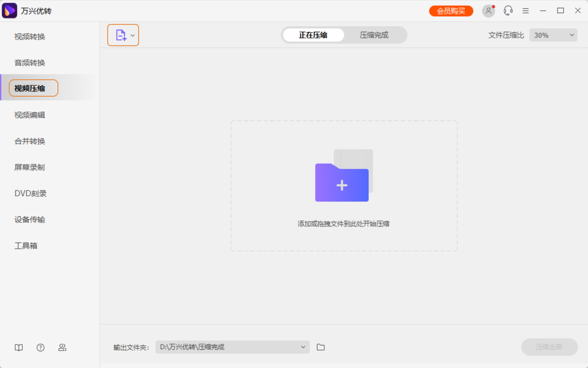Open the user account icon with notification dot
Viewport: 588px width, 368px height.
coord(488,10)
